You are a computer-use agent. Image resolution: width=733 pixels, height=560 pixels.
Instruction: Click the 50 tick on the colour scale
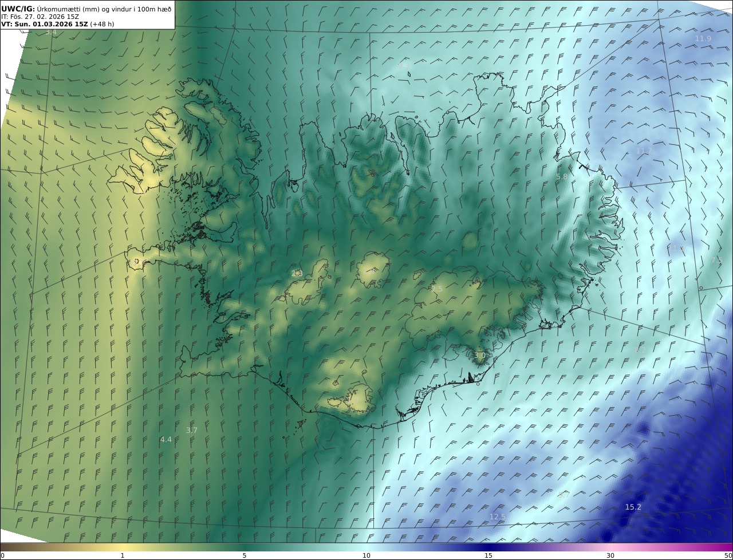(728, 555)
